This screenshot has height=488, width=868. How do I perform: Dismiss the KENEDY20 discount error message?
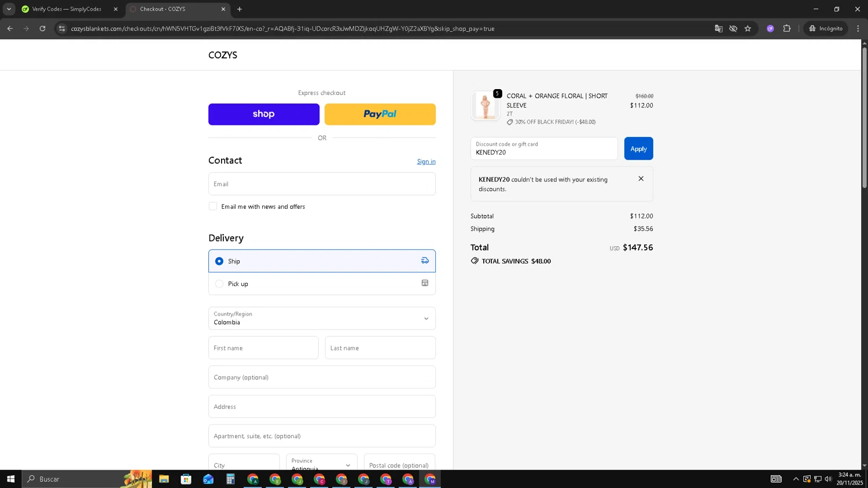(641, 179)
